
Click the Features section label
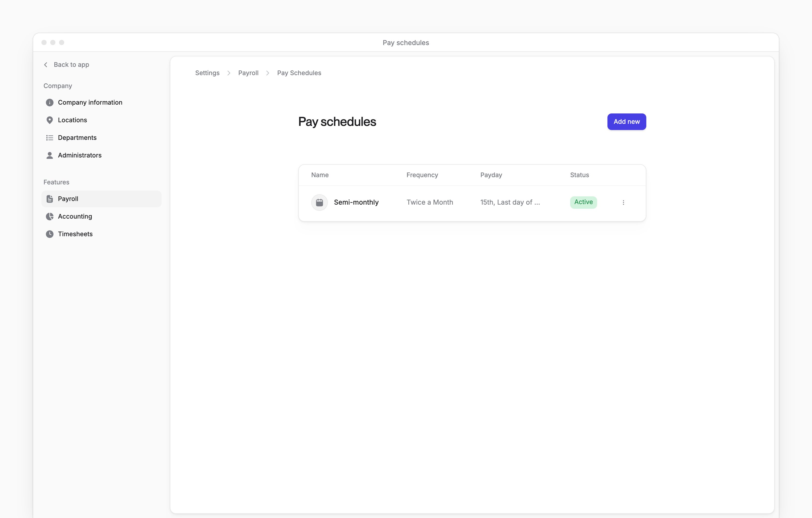(56, 182)
